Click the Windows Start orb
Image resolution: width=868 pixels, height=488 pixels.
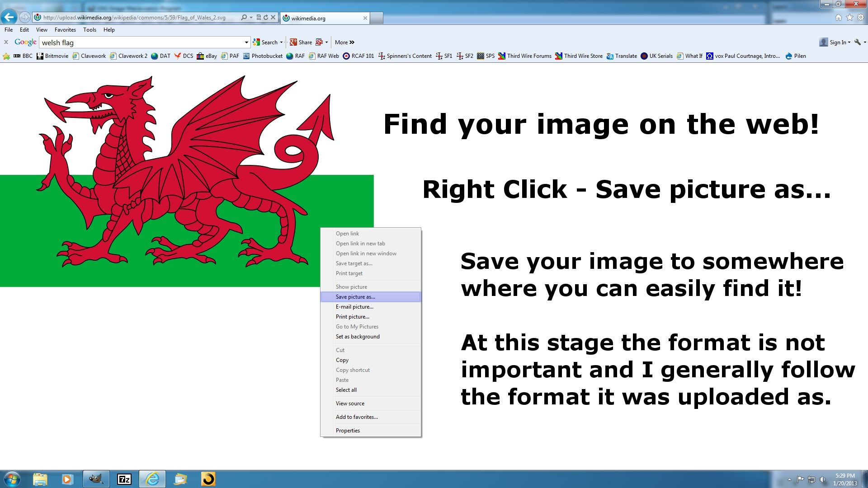(x=12, y=479)
